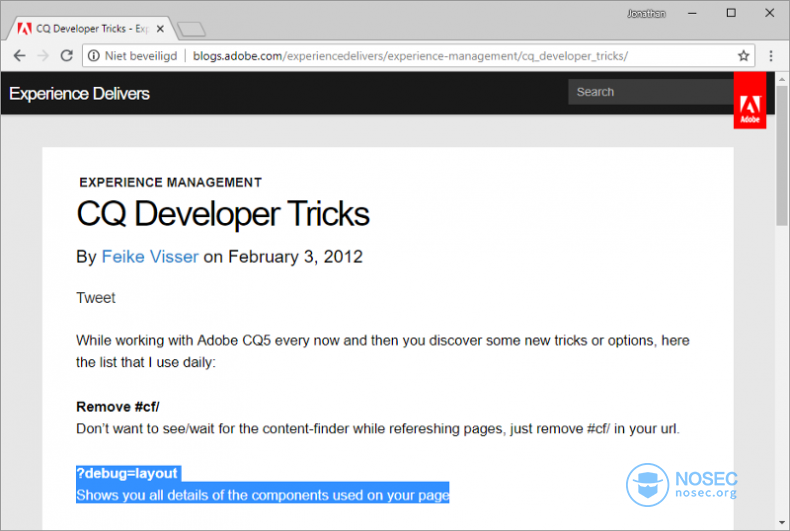
Task: Open a new tab with the tab button
Action: click(x=191, y=29)
